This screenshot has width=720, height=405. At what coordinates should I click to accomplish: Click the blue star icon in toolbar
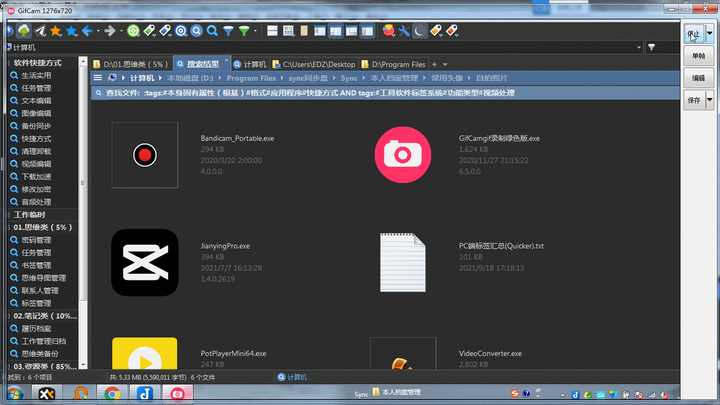pyautogui.click(x=71, y=31)
